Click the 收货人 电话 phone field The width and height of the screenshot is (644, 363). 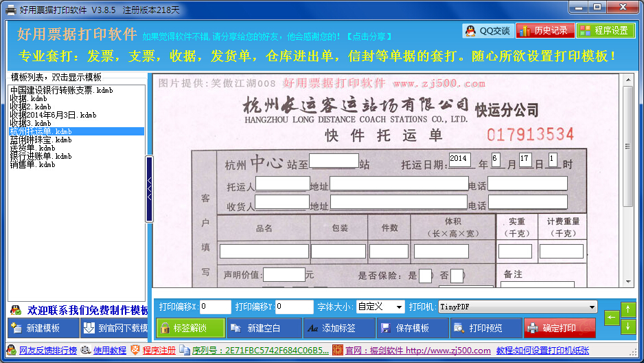point(528,202)
